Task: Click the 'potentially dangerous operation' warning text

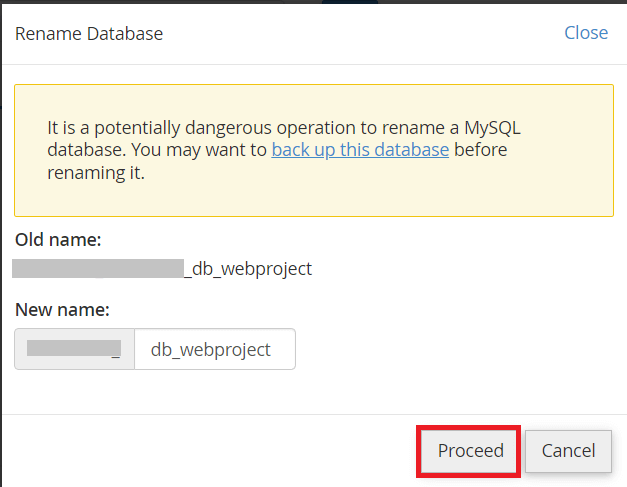Action: (x=225, y=128)
